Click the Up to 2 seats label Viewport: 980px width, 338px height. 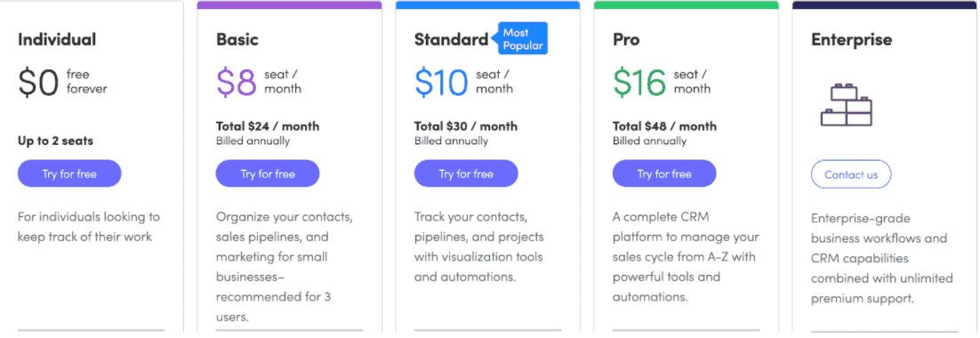coord(56,141)
